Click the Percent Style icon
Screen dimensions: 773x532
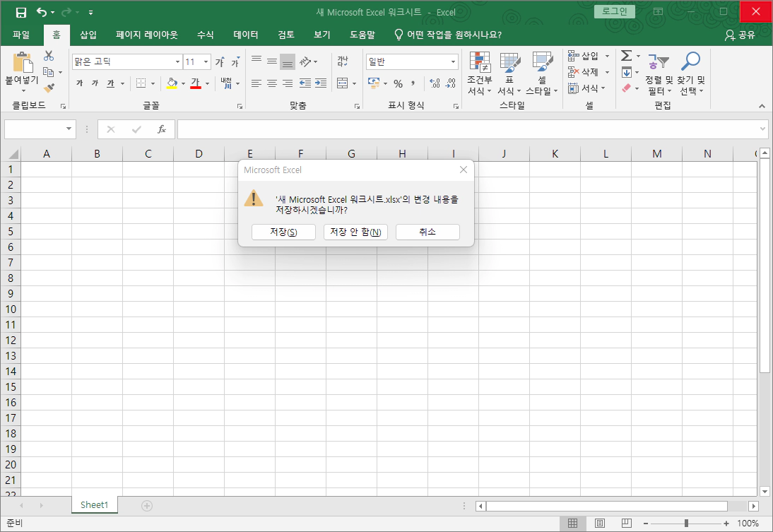pos(399,83)
